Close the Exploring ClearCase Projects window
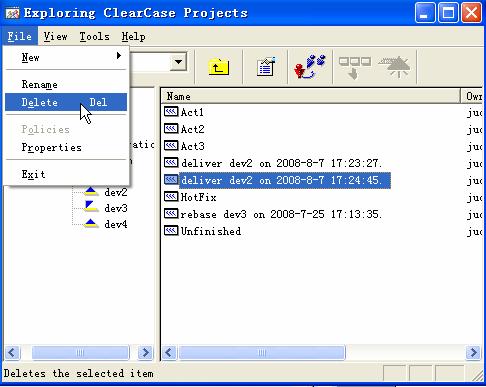Screen dimensions: 486x387 [x=471, y=13]
